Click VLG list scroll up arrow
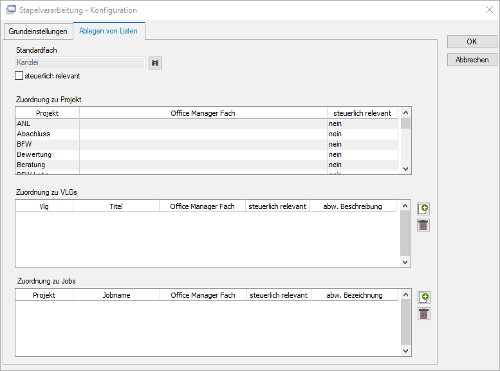This screenshot has height=371, width=500. coord(405,206)
